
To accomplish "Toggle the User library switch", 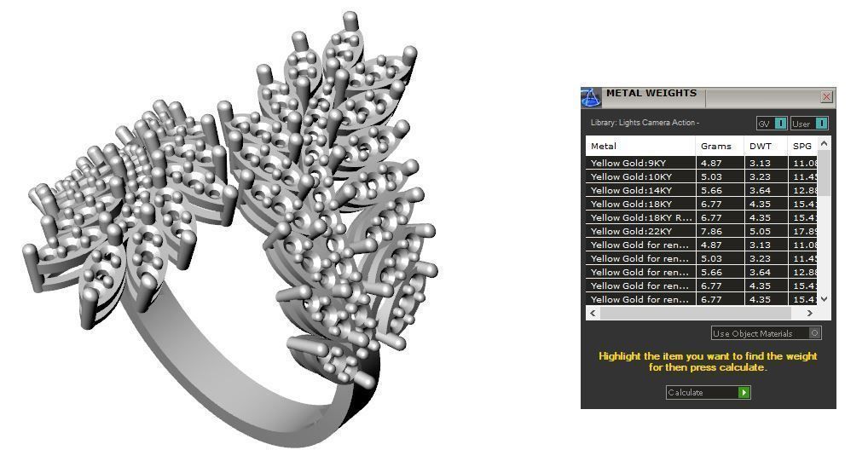I will (809, 124).
